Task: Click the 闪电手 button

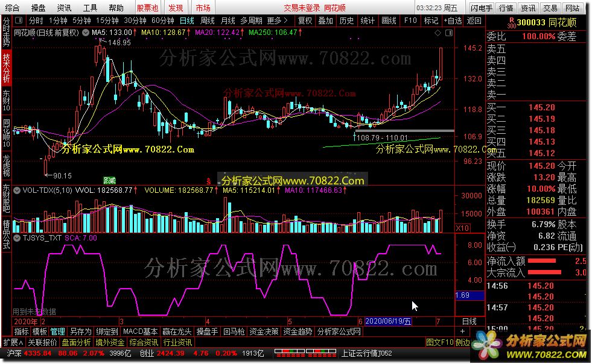Action: click(x=482, y=8)
